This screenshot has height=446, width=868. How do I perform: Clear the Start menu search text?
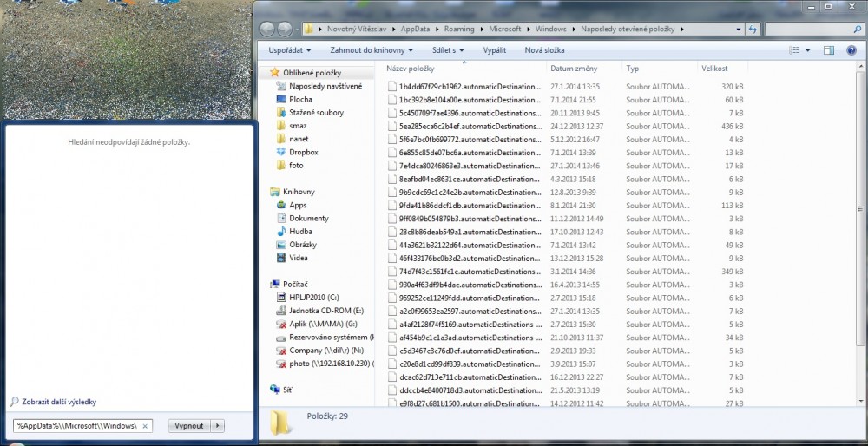[145, 426]
